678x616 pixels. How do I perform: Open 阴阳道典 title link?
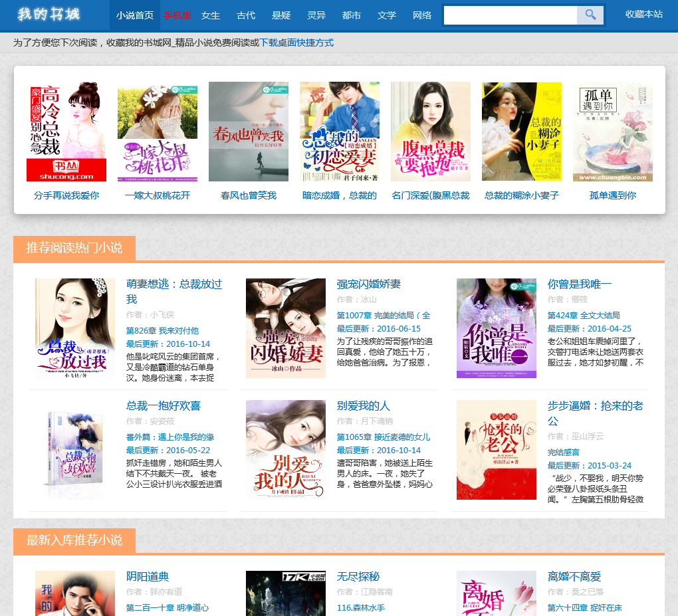[x=148, y=576]
